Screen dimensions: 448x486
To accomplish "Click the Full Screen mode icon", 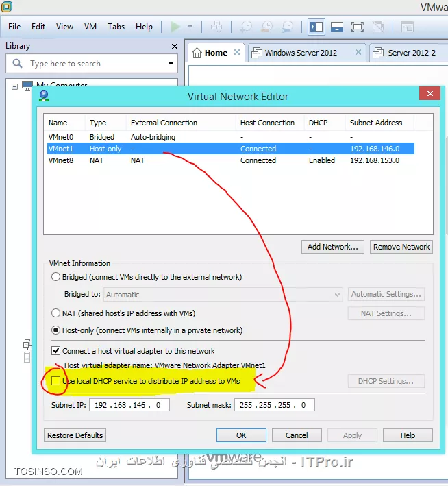I will (357, 27).
